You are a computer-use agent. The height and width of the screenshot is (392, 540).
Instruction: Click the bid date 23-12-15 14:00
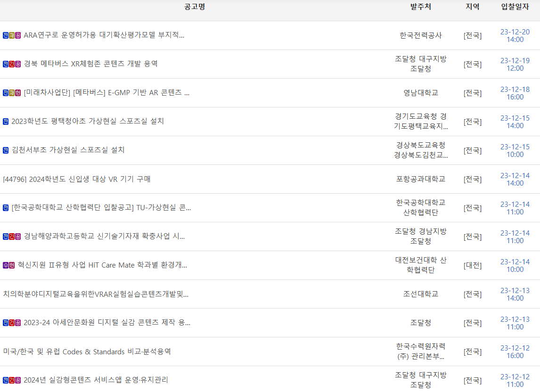pos(515,122)
